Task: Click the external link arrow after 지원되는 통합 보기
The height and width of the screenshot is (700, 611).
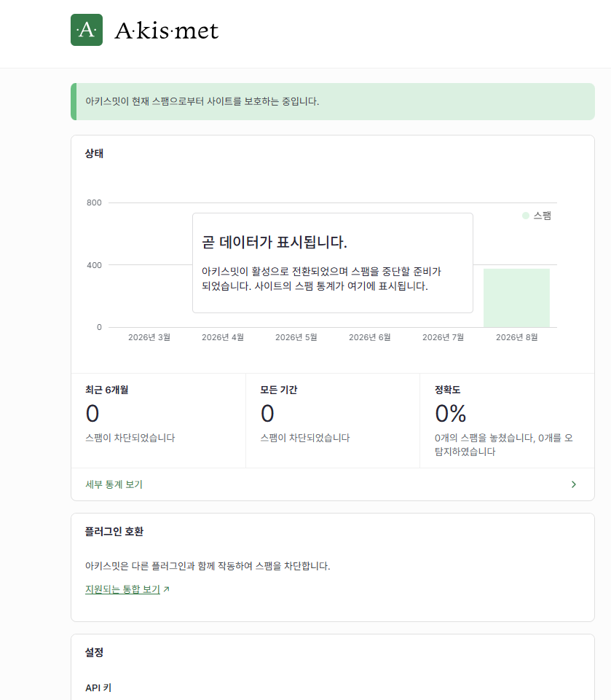Action: pyautogui.click(x=167, y=589)
